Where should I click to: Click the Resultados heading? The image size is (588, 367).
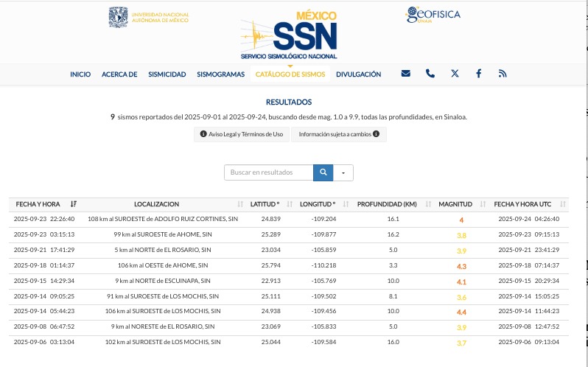289,102
